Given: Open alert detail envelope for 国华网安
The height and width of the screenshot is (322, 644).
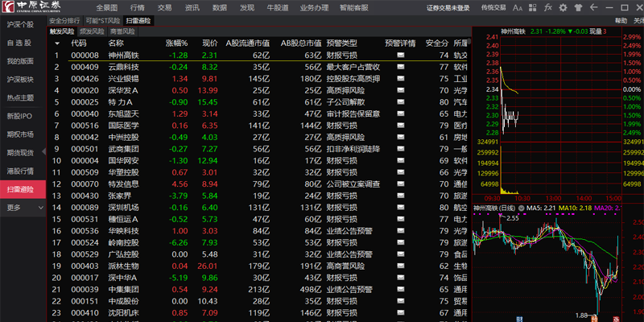Looking at the screenshot, I should coord(400,160).
